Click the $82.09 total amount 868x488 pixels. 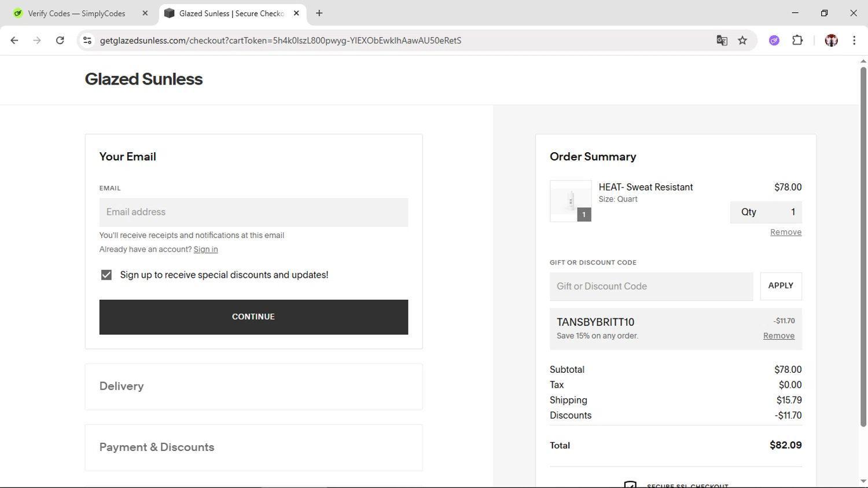click(x=786, y=445)
